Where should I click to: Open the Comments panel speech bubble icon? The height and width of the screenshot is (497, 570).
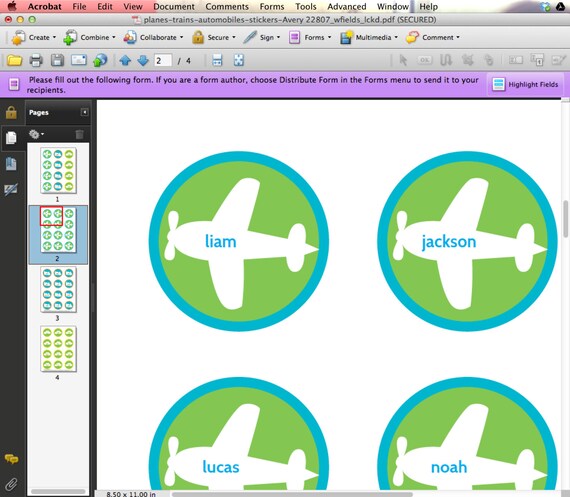pyautogui.click(x=11, y=459)
